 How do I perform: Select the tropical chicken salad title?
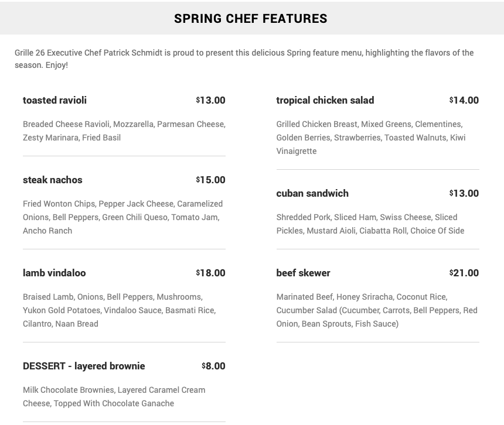[325, 100]
